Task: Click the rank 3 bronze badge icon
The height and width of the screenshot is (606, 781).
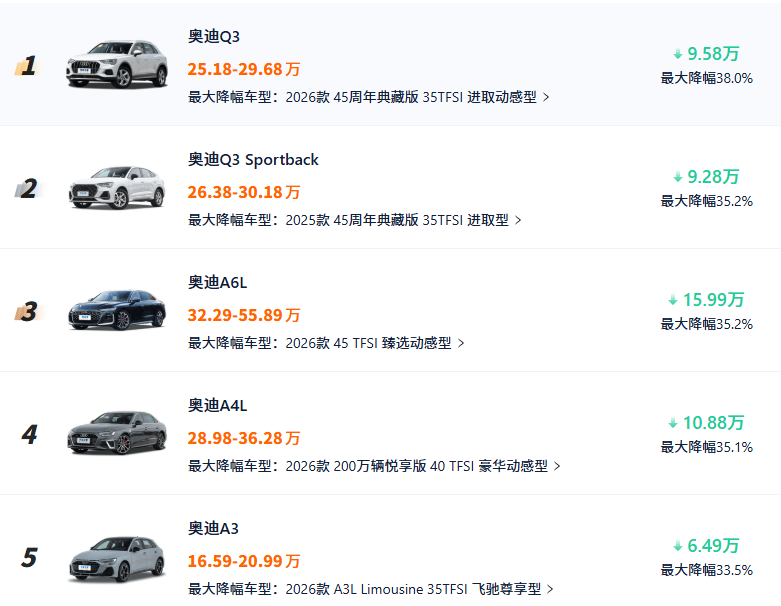Action: [28, 311]
